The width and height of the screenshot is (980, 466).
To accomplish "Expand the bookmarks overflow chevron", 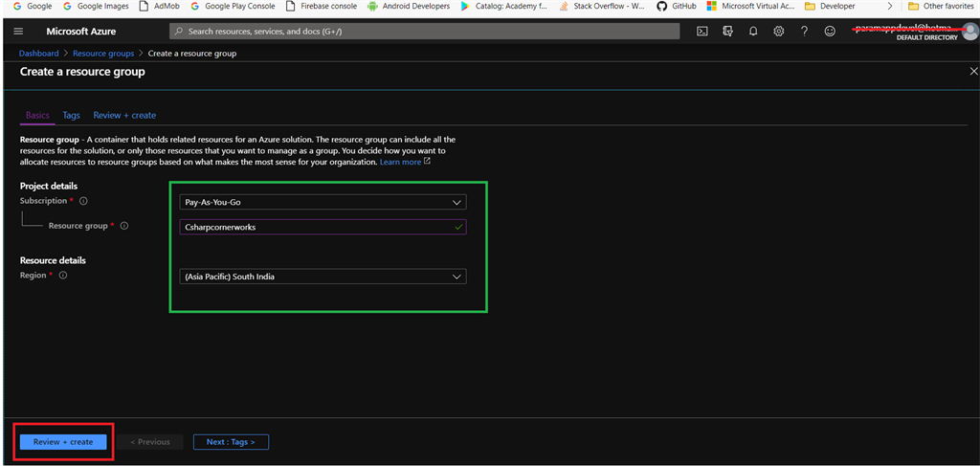I will pyautogui.click(x=890, y=7).
